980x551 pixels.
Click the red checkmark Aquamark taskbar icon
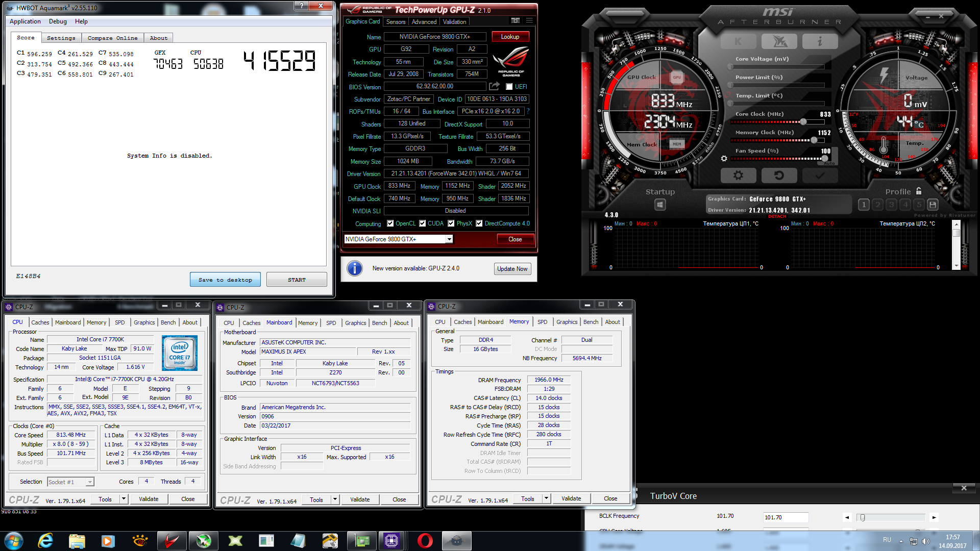[171, 541]
